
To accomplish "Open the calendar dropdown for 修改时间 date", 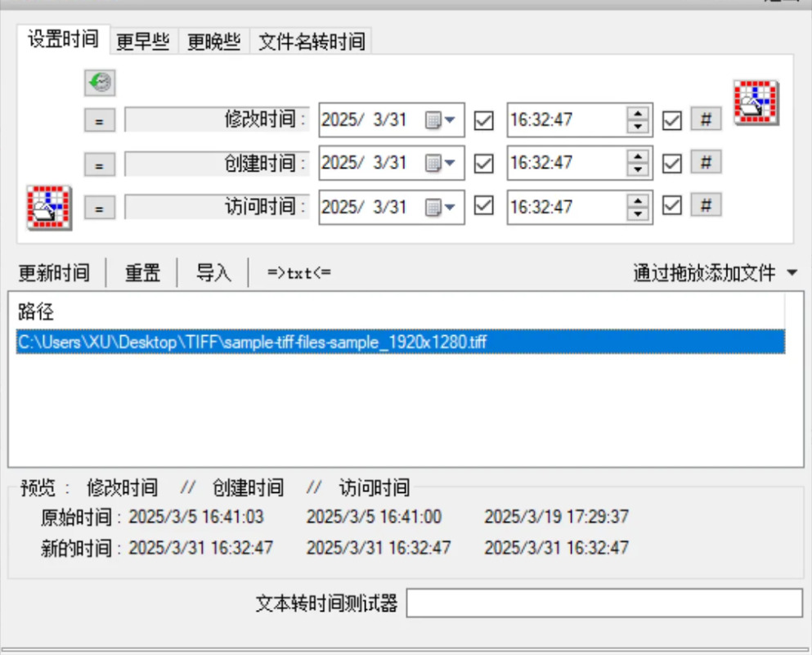I will pos(440,120).
